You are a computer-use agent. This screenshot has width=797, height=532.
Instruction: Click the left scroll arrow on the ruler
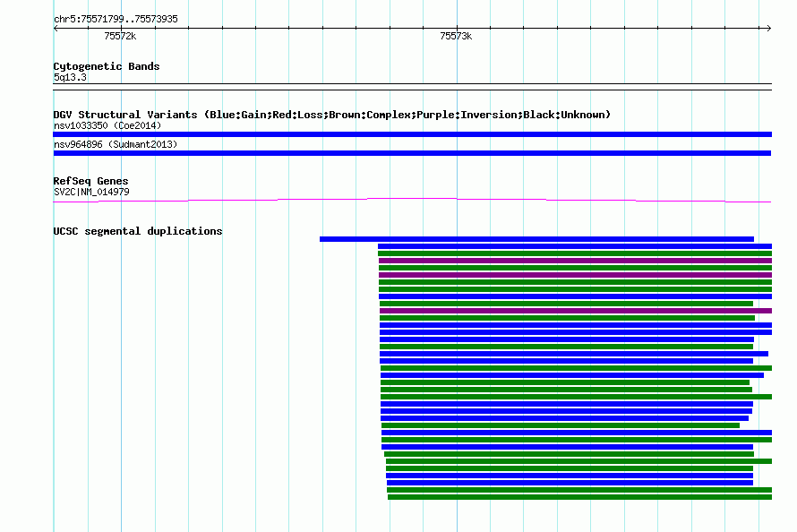pos(56,29)
